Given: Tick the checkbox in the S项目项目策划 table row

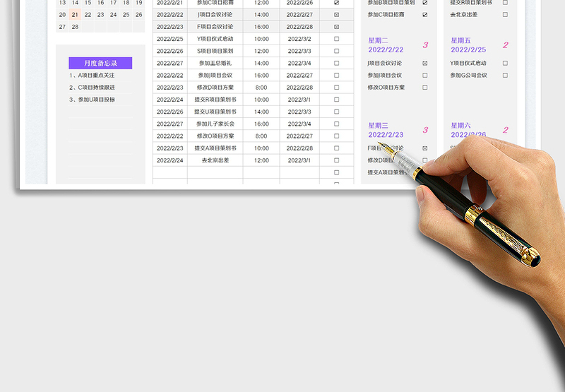Looking at the screenshot, I should [x=337, y=51].
